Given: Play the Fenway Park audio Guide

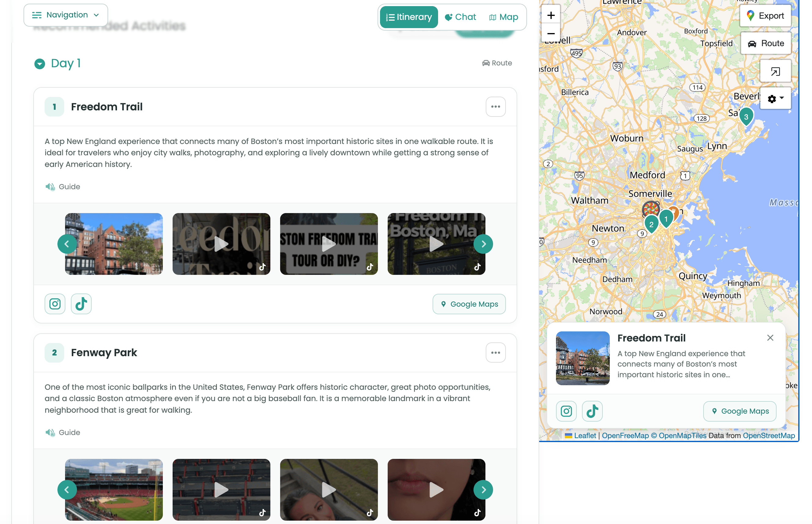Looking at the screenshot, I should click(x=63, y=432).
